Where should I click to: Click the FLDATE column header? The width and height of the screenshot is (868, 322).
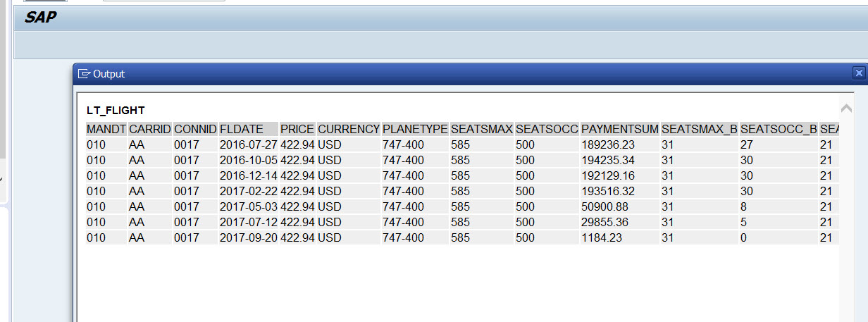coord(241,129)
